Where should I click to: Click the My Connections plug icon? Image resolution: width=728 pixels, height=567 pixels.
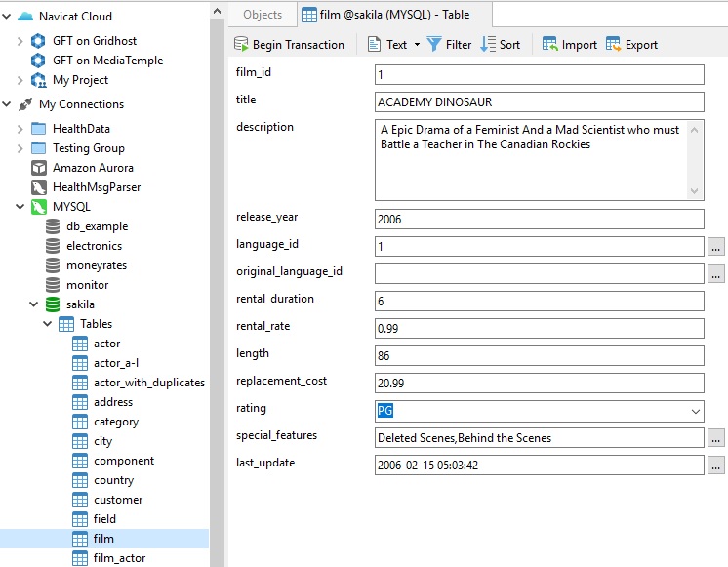pos(25,104)
